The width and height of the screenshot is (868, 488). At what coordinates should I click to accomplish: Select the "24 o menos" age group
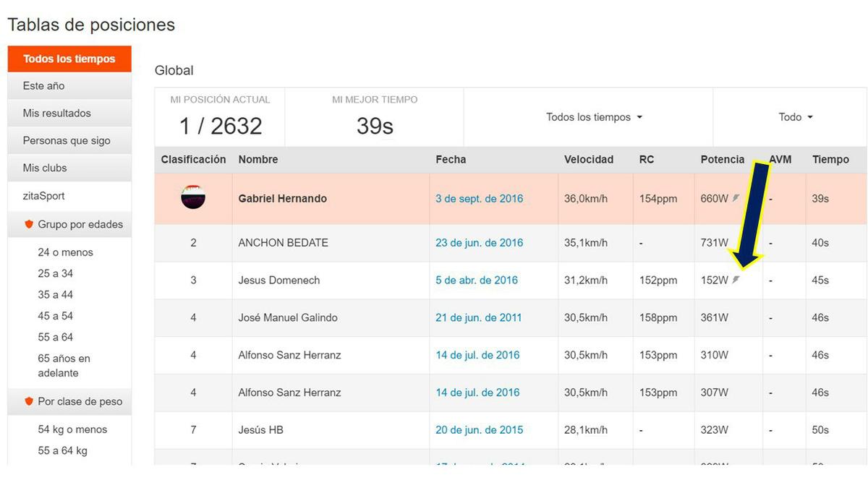point(64,252)
